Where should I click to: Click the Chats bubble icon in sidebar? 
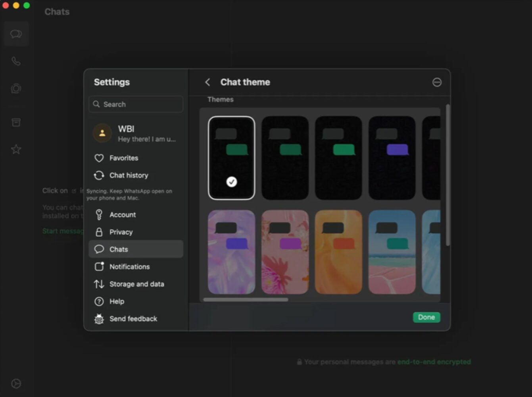coord(16,34)
